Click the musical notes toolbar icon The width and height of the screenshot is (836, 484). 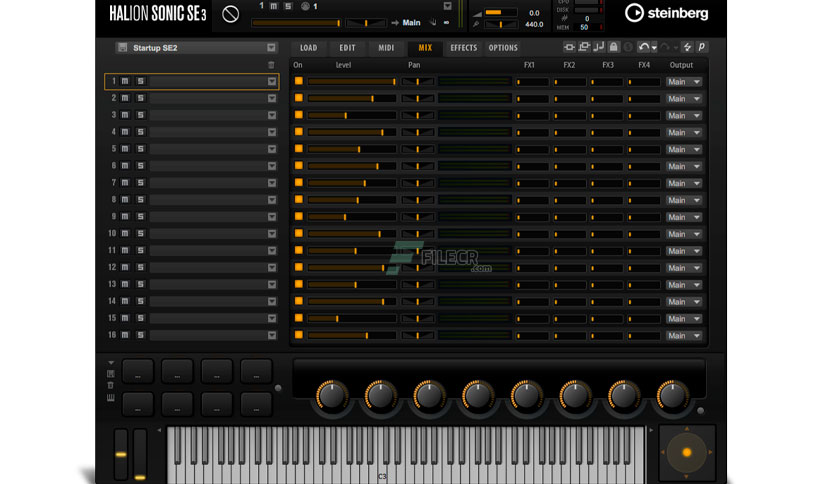(599, 47)
